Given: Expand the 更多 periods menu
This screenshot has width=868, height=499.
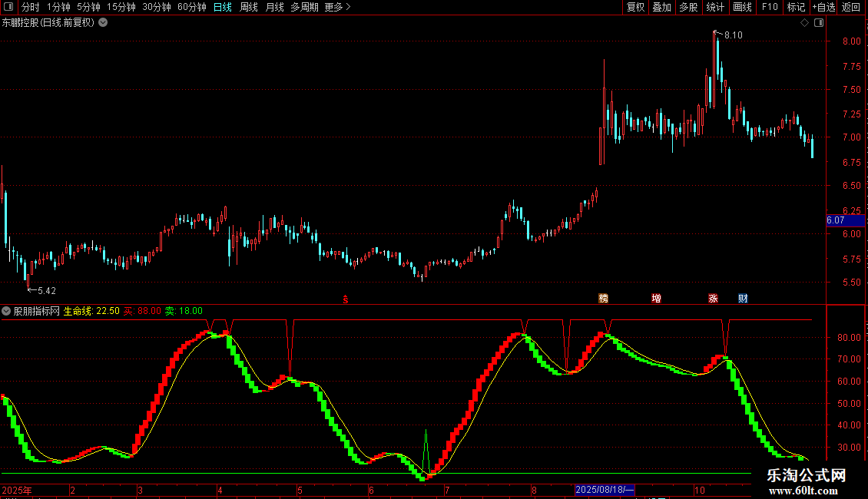Looking at the screenshot, I should 338,7.
